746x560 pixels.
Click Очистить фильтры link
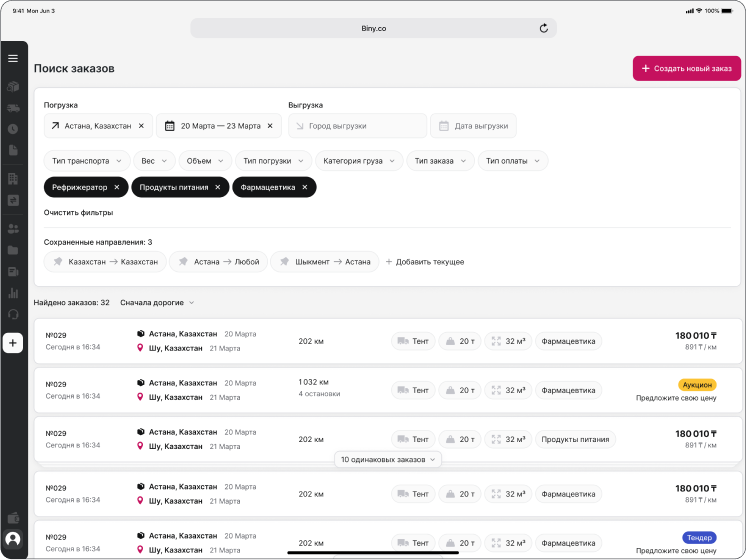coord(78,212)
